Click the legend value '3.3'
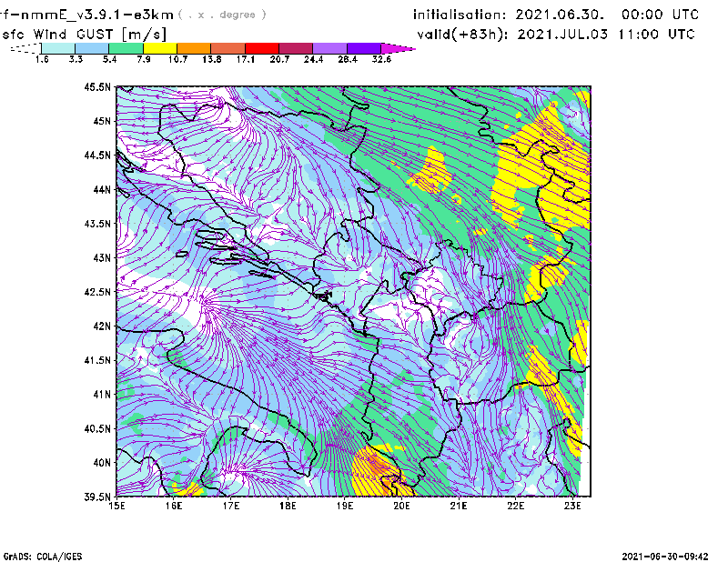Screen dimensions: 728x562 [x=76, y=59]
